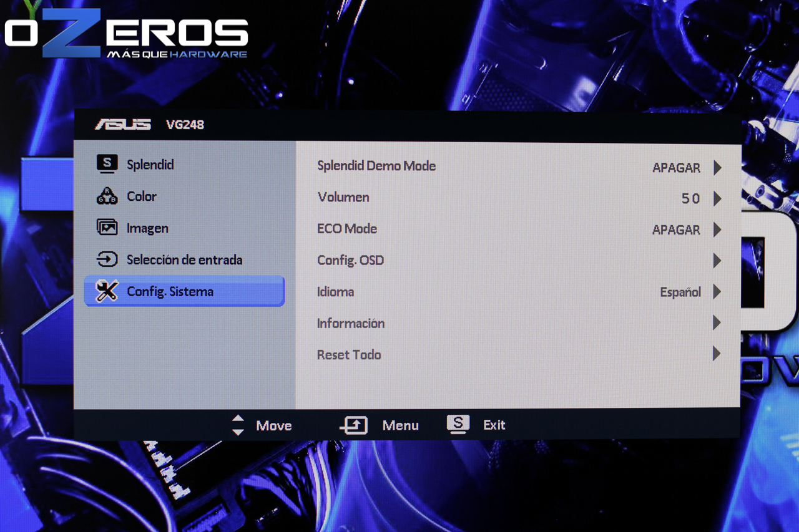Toggle Splendid Demo Mode APAGAR value

(676, 168)
